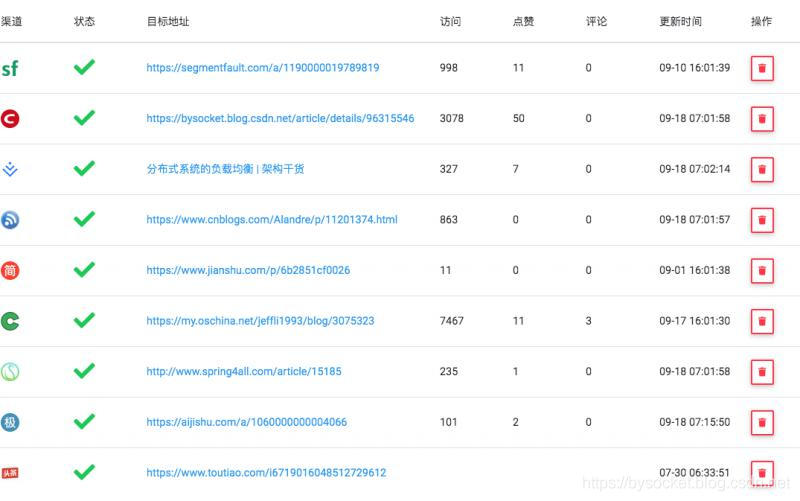The image size is (800, 501).
Task: Select the timestamp 09-17 16:01:30
Action: pos(694,321)
